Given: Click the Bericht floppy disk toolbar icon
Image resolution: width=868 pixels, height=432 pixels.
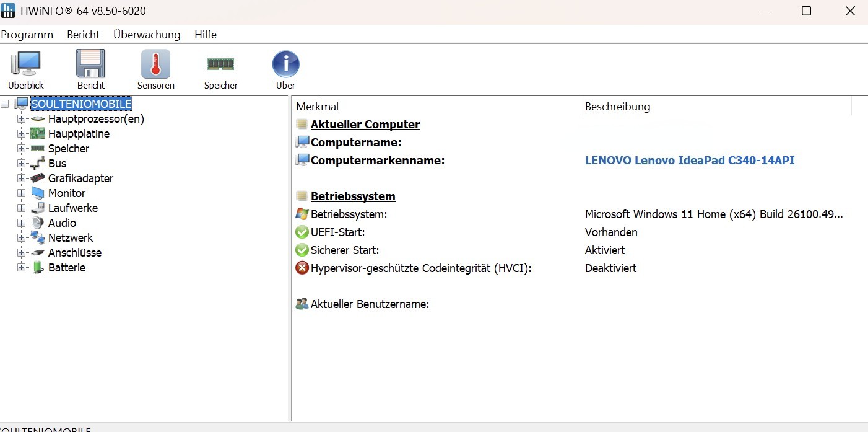Looking at the screenshot, I should click(90, 64).
